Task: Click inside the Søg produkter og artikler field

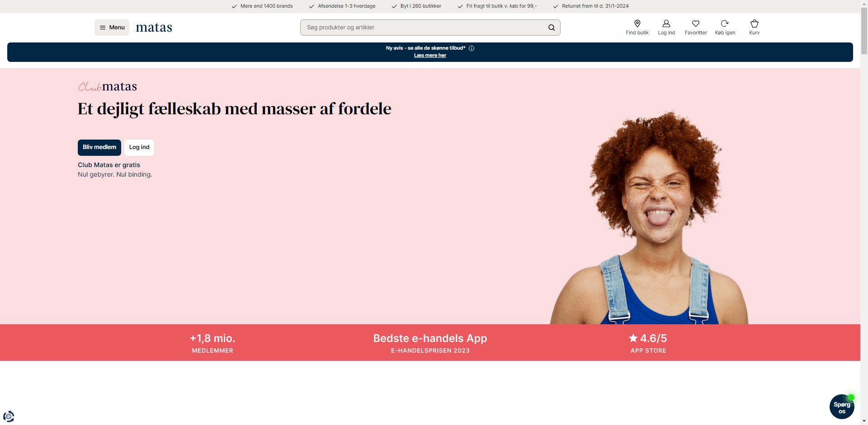Action: point(407,28)
